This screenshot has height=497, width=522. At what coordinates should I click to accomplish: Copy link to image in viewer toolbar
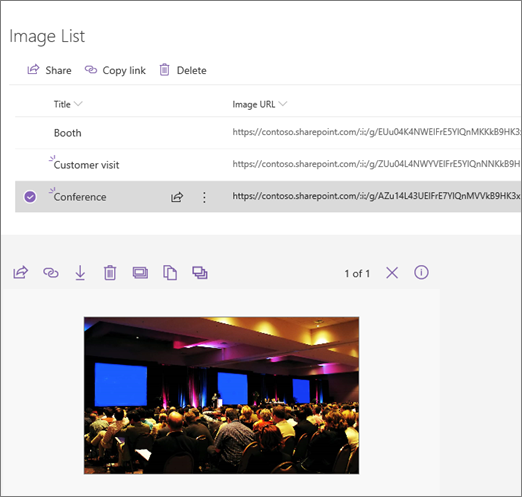point(51,273)
